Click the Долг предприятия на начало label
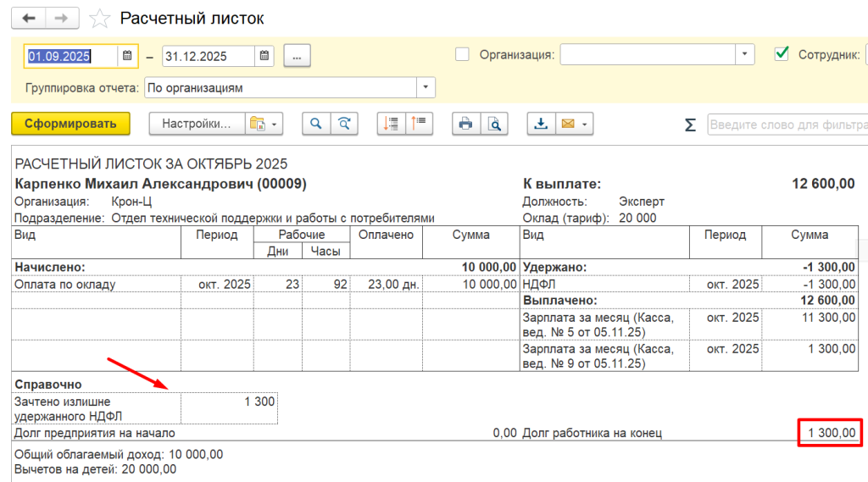Viewport: 868px width, 482px height. (95, 433)
